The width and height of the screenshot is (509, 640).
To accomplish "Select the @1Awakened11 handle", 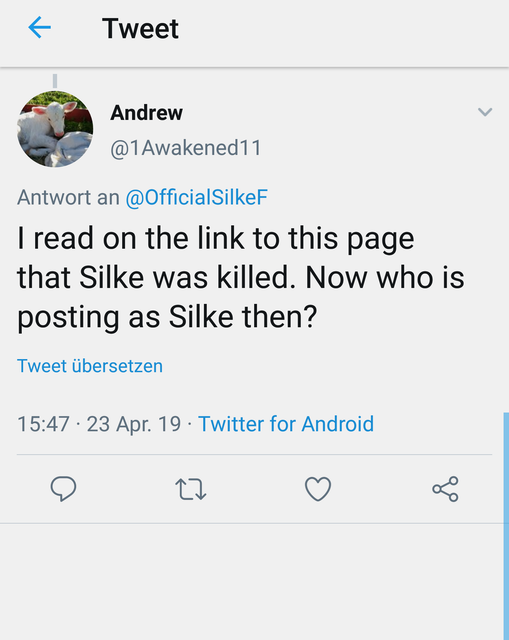I will click(x=186, y=148).
